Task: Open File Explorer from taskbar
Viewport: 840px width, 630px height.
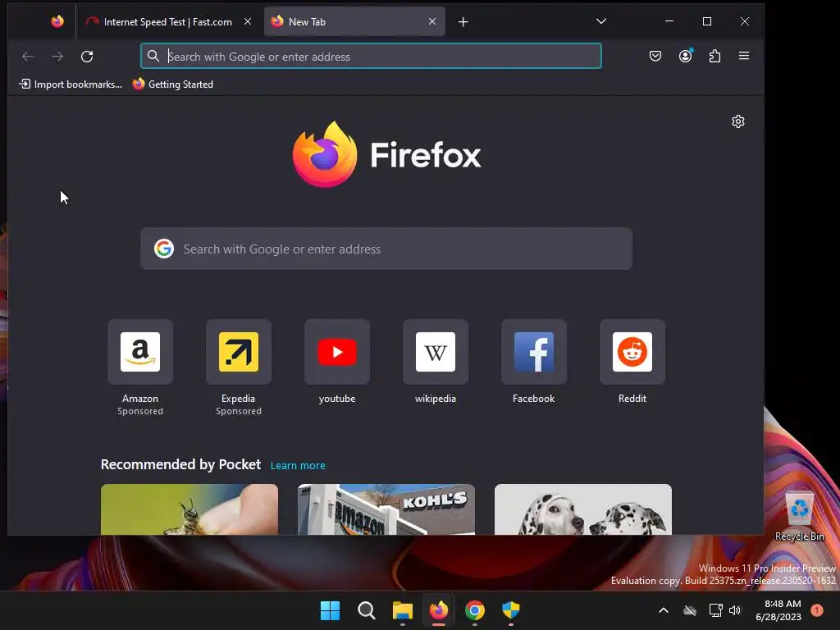Action: pyautogui.click(x=402, y=610)
